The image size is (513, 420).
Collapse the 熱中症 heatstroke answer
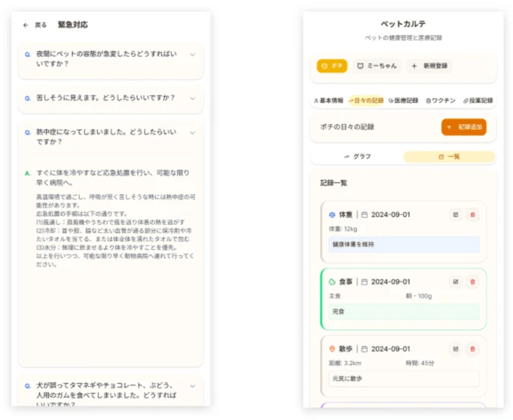[193, 132]
